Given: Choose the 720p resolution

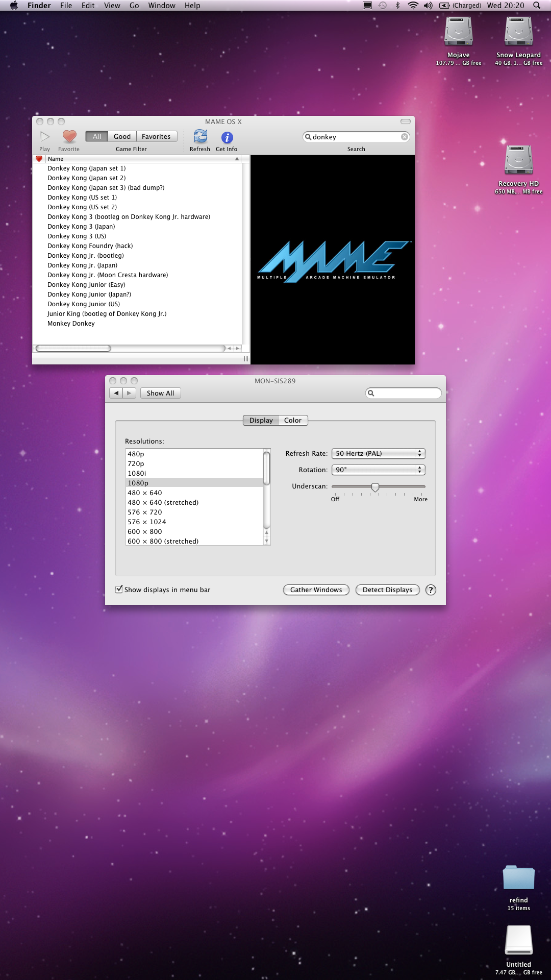Looking at the screenshot, I should (194, 463).
